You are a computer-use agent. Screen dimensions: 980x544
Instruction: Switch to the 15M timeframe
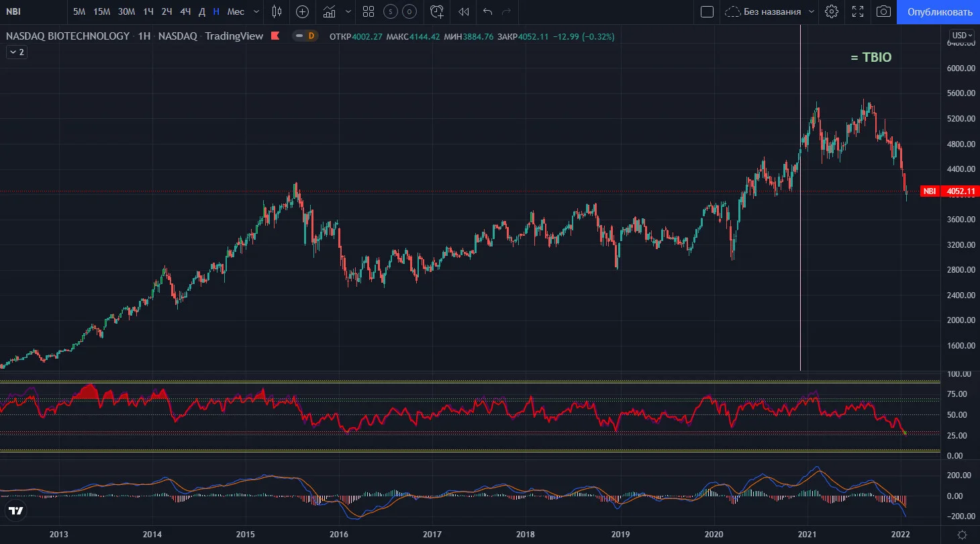coord(102,11)
